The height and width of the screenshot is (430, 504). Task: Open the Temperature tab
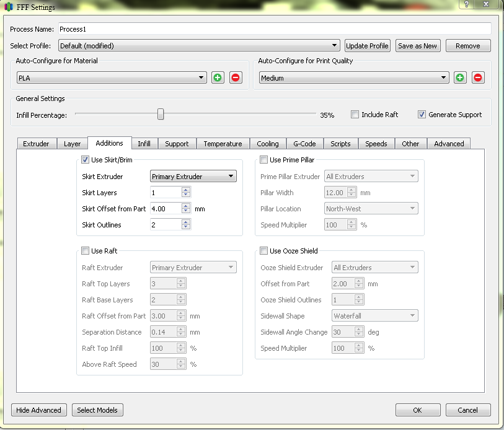(223, 144)
